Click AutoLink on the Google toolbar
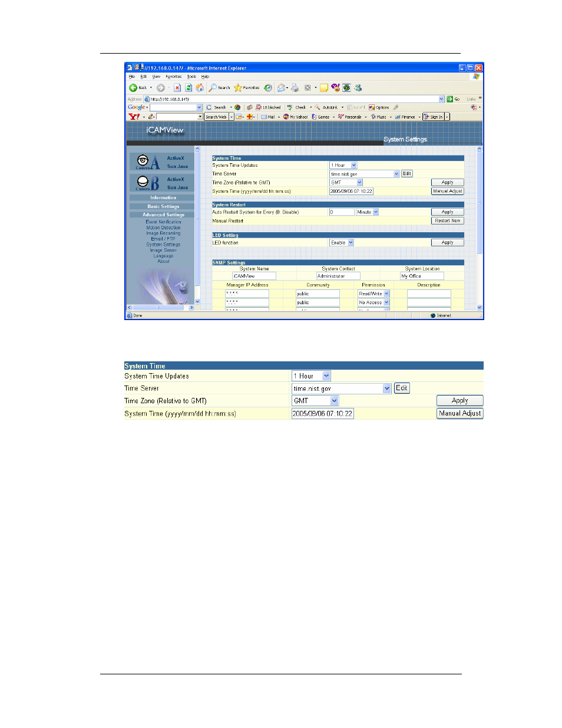 330,107
